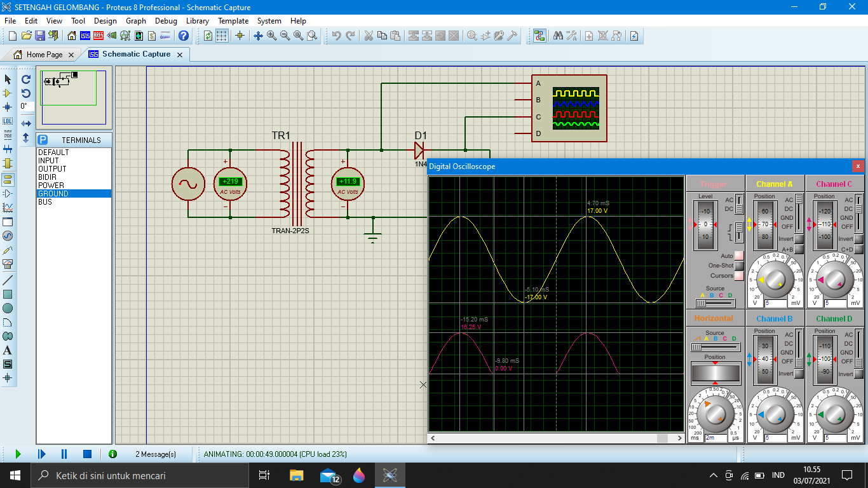
Task: Toggle Channel D Invert button
Action: 858,374
